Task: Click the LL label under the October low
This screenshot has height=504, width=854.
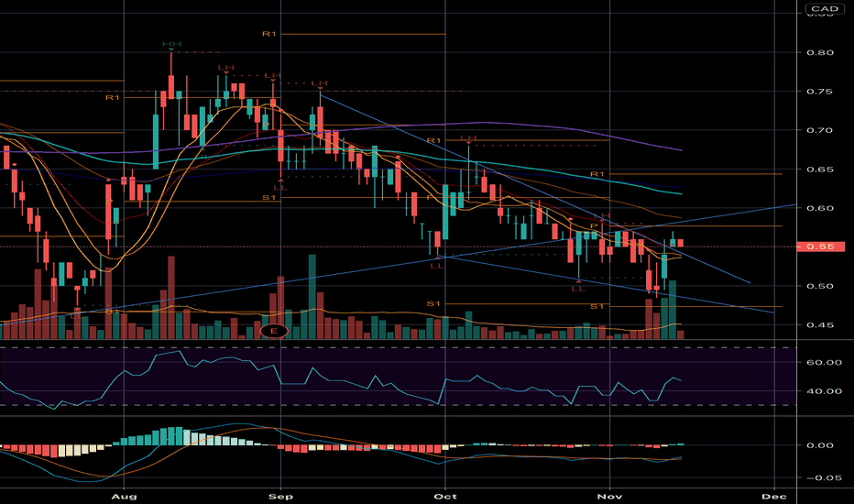Action: tap(437, 266)
